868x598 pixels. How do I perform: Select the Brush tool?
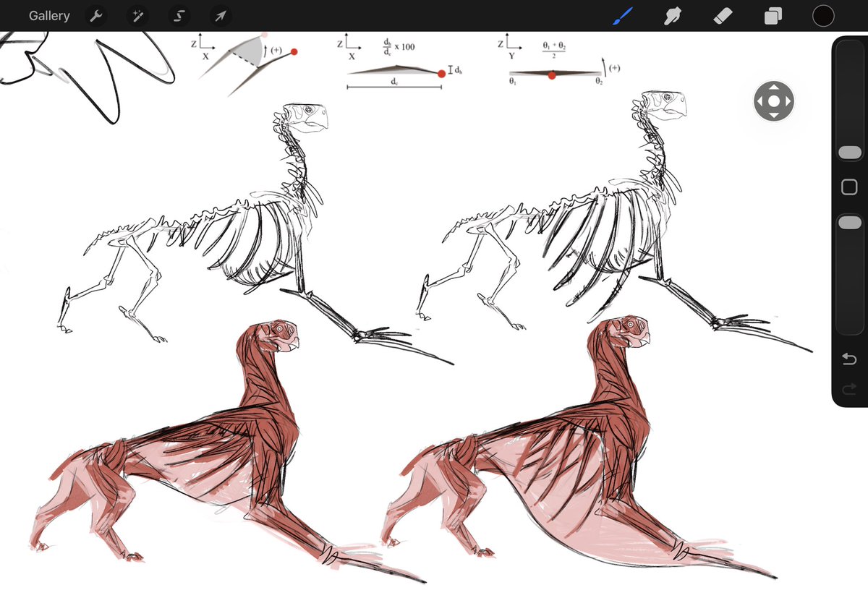[622, 15]
